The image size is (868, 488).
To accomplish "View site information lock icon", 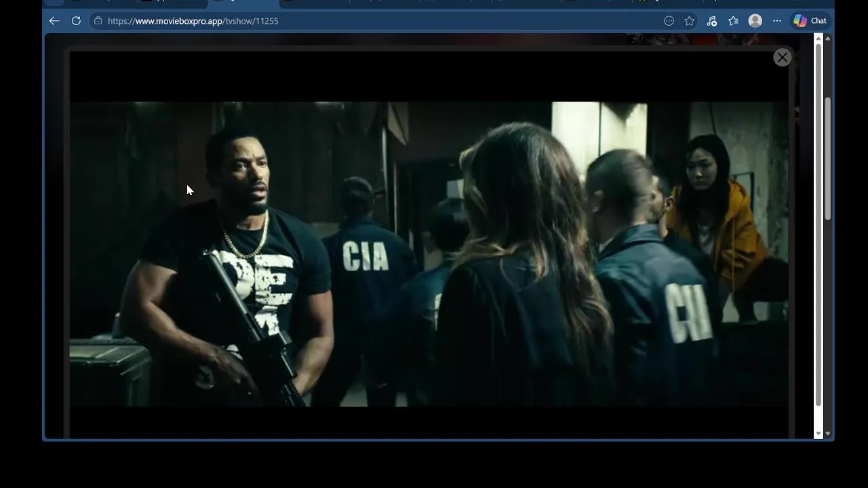I will [x=98, y=21].
